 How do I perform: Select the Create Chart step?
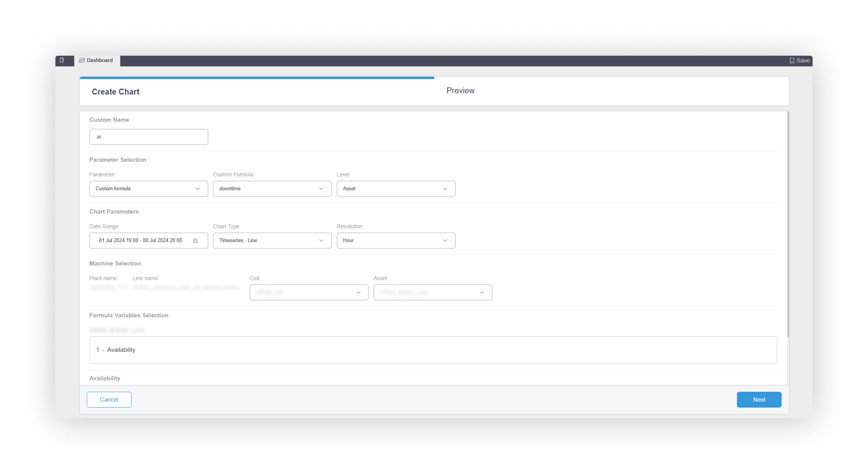pos(116,92)
